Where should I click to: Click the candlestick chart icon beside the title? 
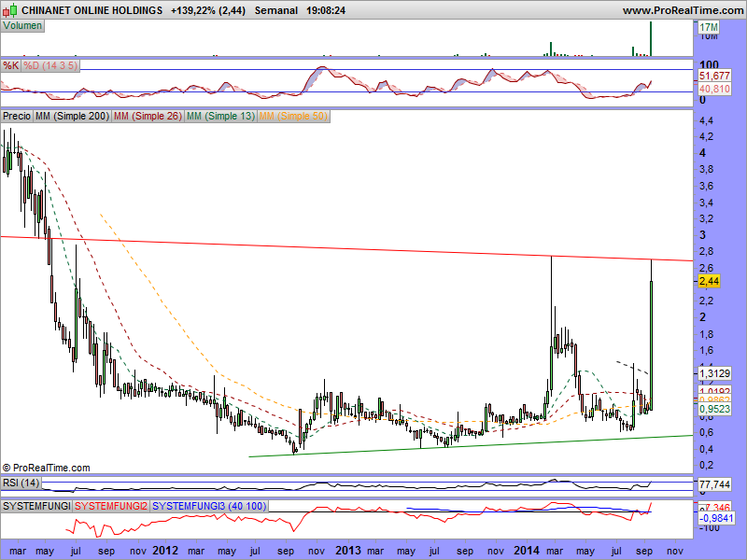click(10, 10)
